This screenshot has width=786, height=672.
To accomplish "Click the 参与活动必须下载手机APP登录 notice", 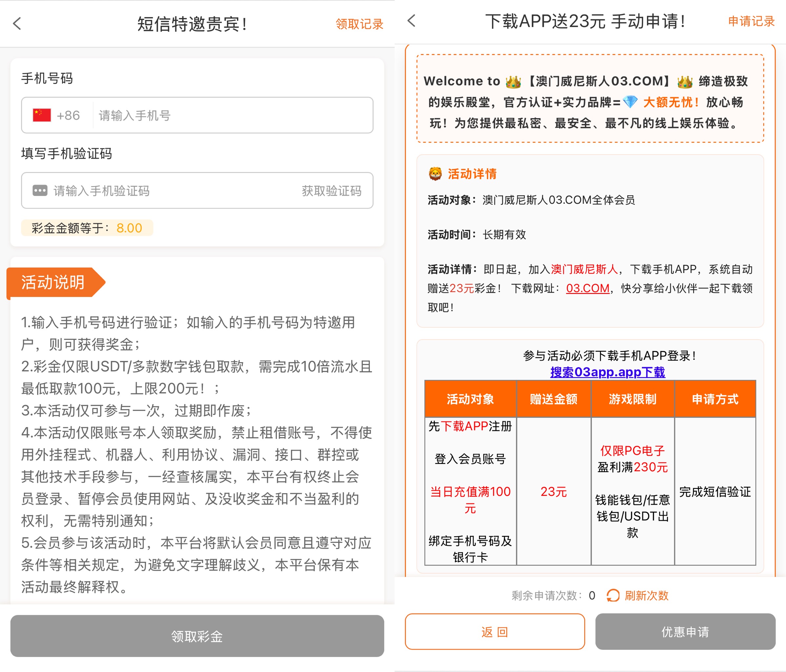I will [610, 356].
